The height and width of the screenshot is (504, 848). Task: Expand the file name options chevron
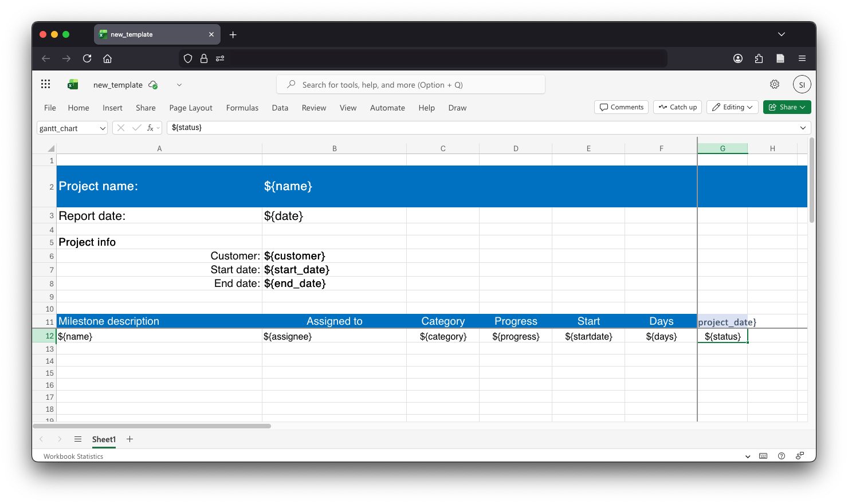[179, 85]
